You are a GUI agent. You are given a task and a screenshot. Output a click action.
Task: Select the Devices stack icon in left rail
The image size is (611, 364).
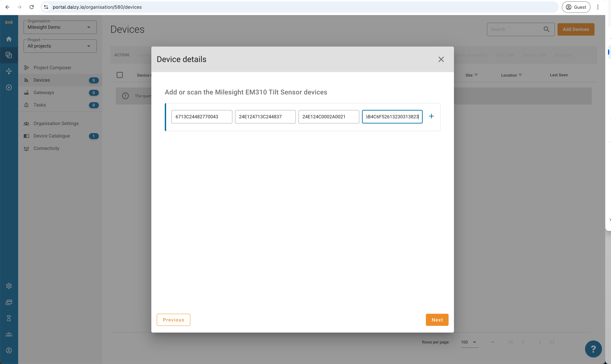[9, 55]
